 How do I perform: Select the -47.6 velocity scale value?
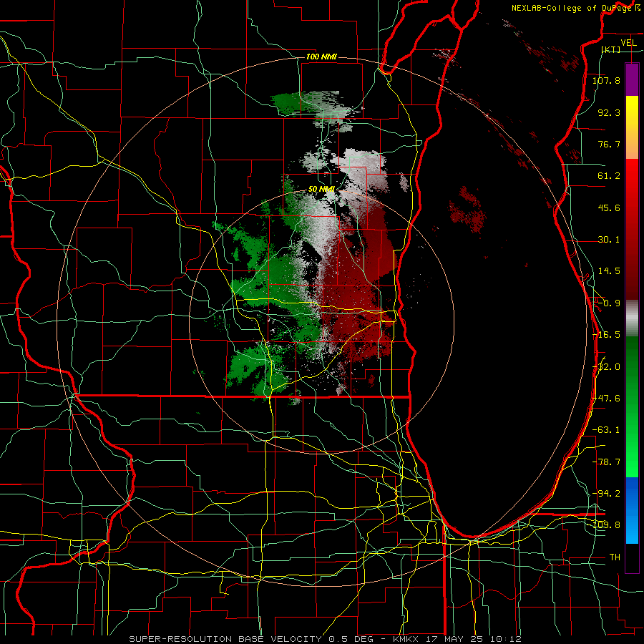click(606, 399)
